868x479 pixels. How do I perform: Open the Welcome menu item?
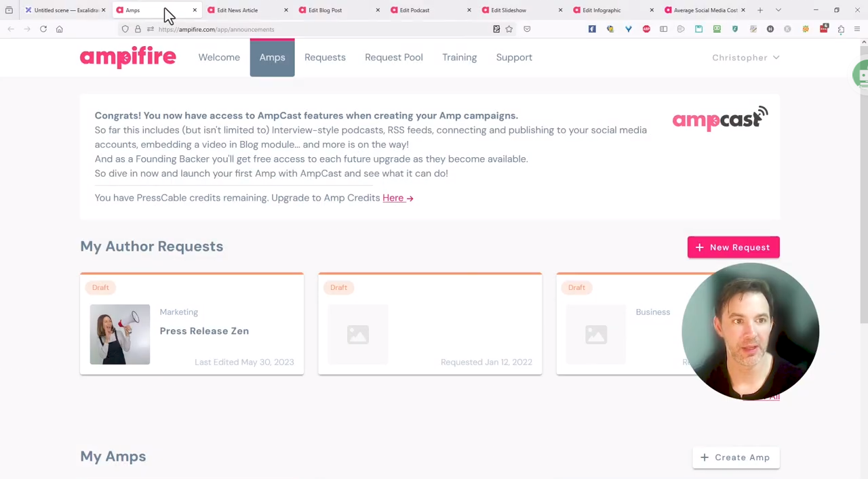[x=219, y=57]
